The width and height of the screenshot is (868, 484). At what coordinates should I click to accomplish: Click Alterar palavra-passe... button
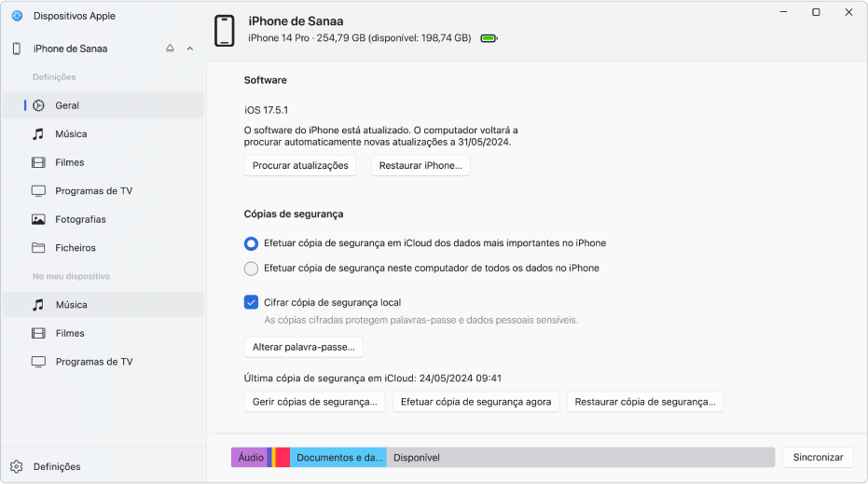(x=303, y=347)
